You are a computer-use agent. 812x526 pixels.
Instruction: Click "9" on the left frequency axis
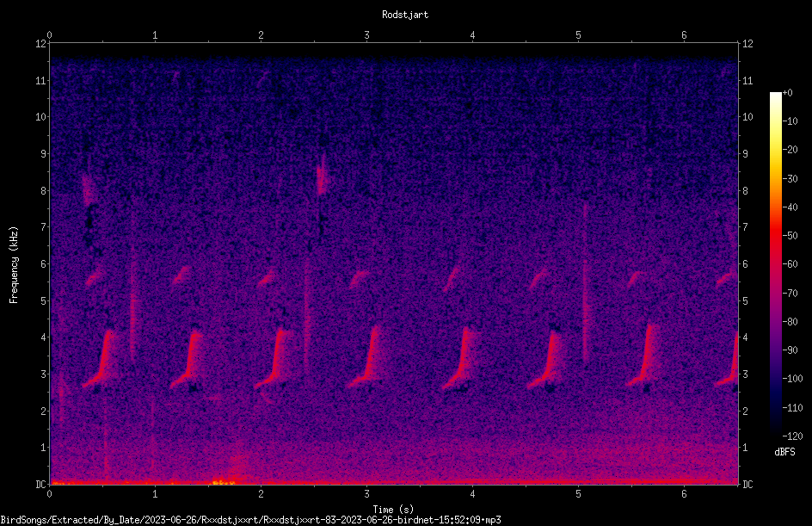point(43,154)
